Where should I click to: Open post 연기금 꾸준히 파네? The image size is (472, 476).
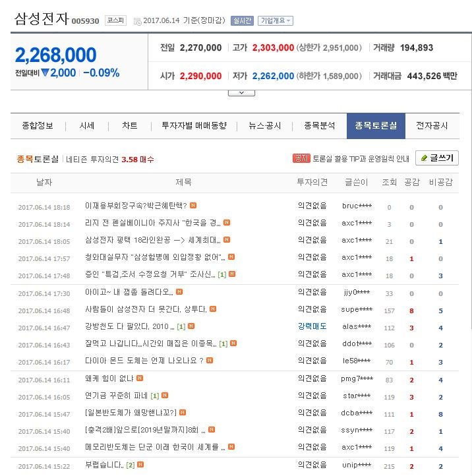pos(116,396)
